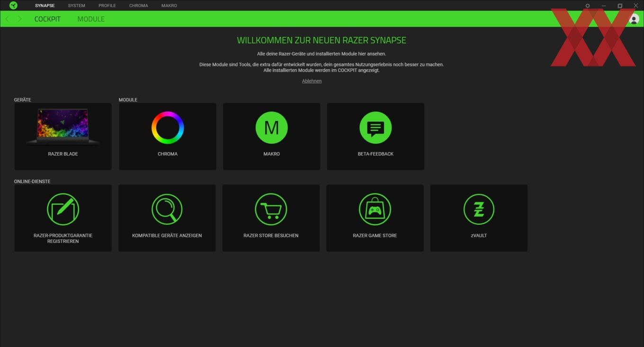Select the MODULE sub-tab
This screenshot has height=347, width=644.
coord(91,19)
